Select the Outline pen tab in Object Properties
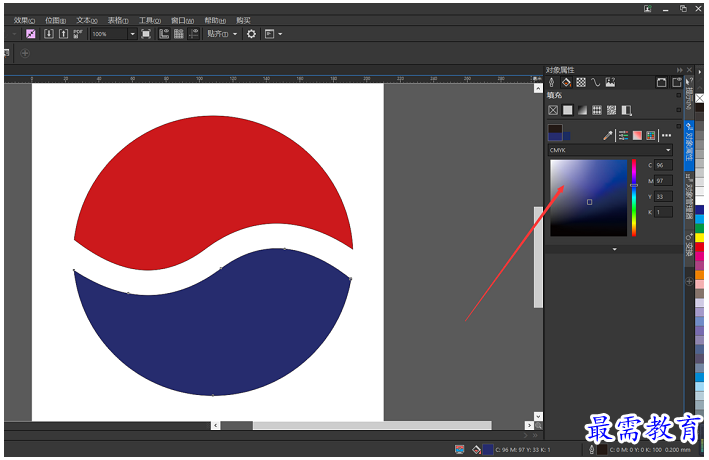 [552, 82]
